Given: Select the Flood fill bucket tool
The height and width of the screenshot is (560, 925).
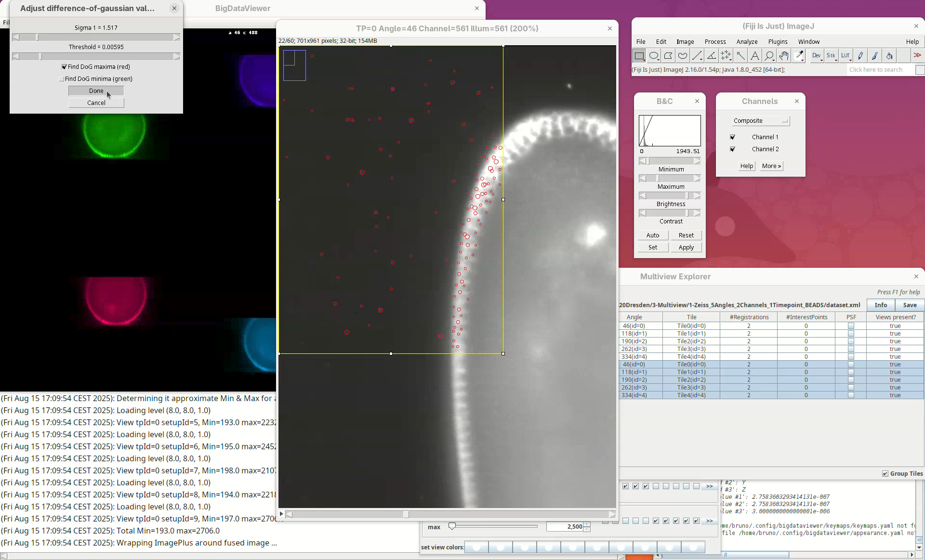Looking at the screenshot, I should click(889, 56).
